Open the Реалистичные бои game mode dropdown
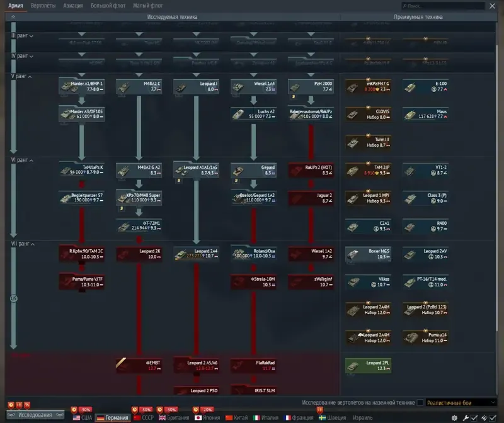The width and height of the screenshot is (504, 423). click(x=461, y=403)
